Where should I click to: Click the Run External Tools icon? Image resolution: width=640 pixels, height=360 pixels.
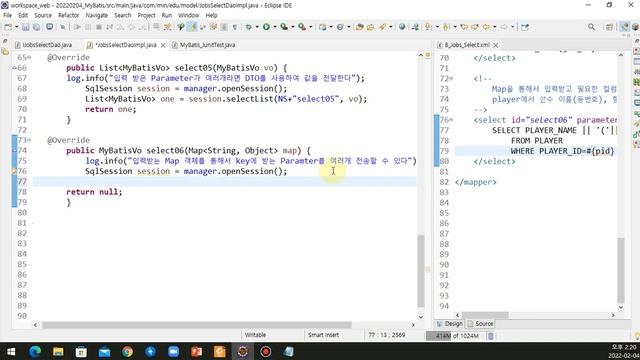pos(302,27)
